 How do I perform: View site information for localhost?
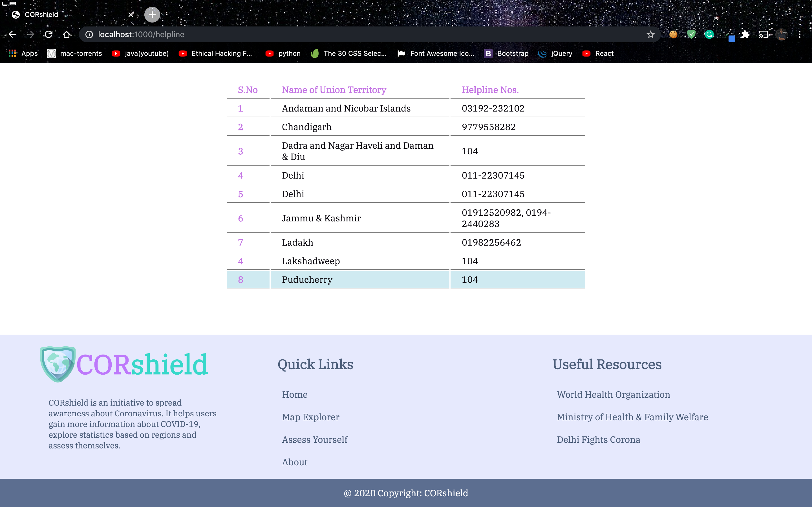89,35
